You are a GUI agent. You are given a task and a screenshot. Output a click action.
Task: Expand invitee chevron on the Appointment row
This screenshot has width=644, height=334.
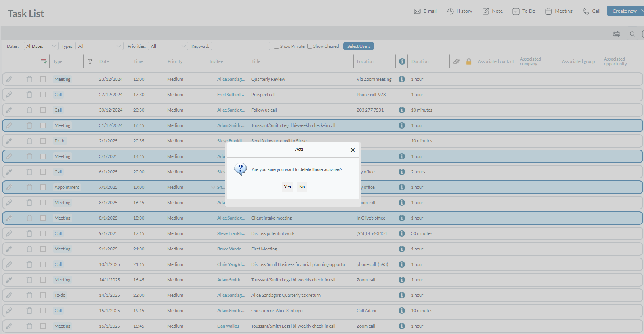click(213, 188)
